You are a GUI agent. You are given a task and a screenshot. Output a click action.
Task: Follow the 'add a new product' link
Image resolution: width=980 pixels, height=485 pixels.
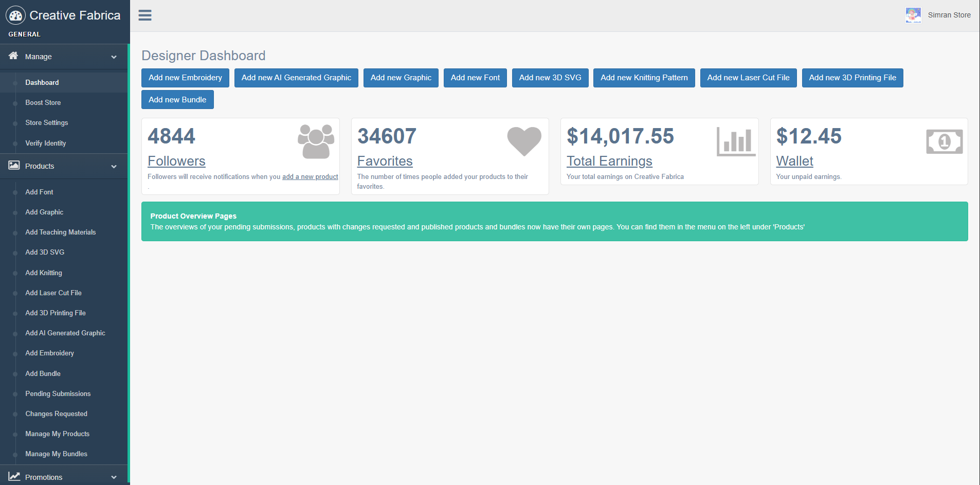(x=310, y=177)
